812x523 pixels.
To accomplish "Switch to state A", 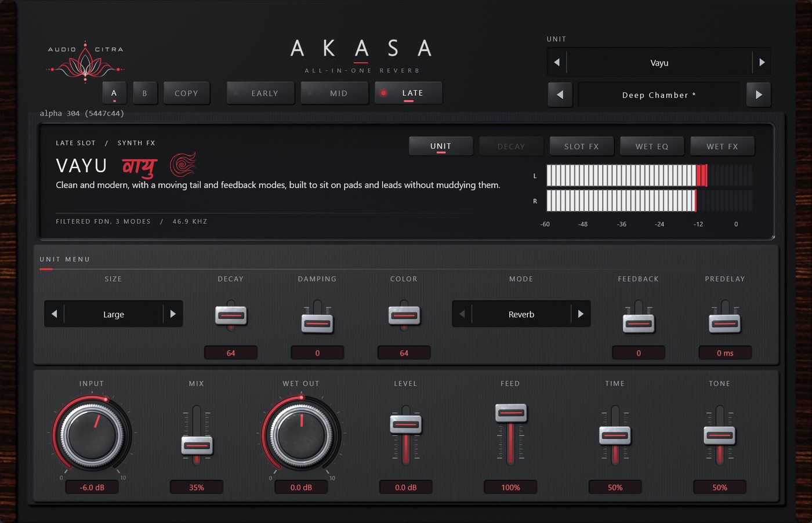I will [114, 93].
